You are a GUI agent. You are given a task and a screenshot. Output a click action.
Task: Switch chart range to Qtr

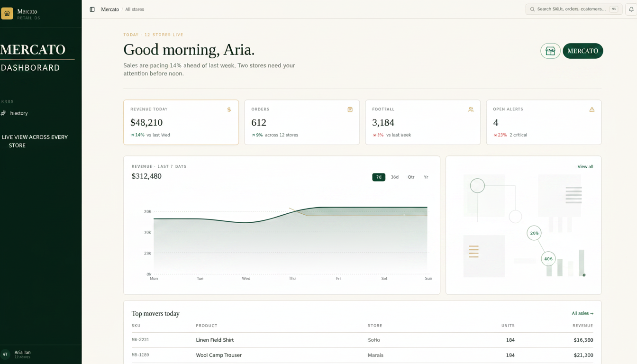[411, 177]
